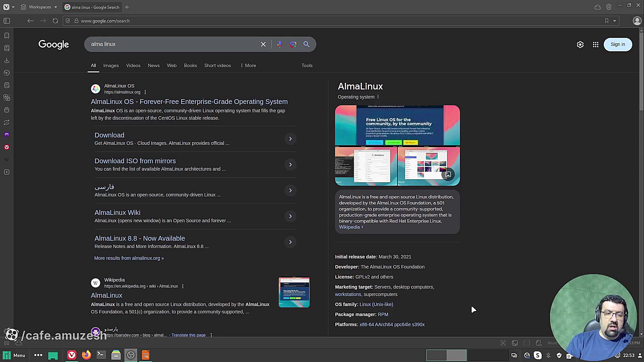
Task: Open large AlmaLinux knowledge panel image
Action: point(397,125)
